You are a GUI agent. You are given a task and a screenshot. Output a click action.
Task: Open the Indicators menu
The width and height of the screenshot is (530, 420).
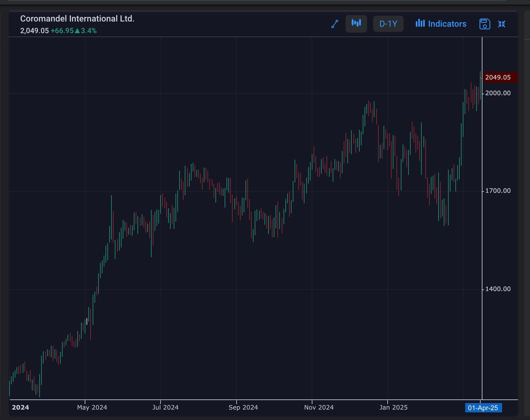[x=441, y=24]
